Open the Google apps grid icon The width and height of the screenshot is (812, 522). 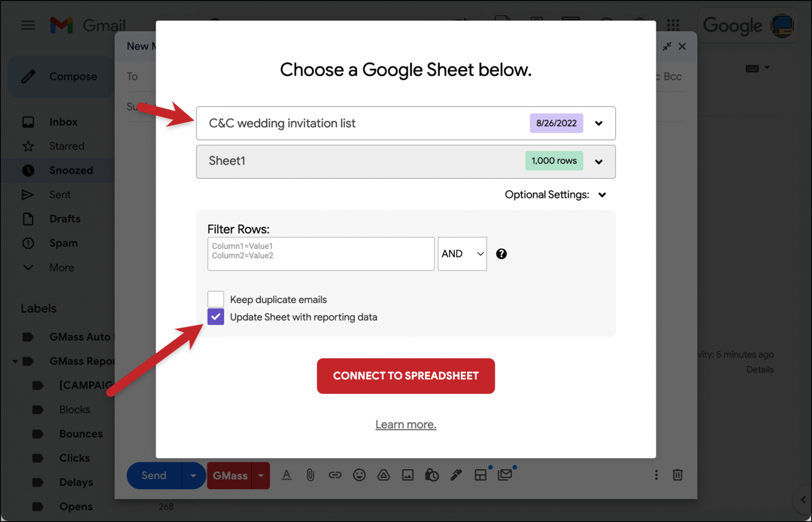[673, 25]
